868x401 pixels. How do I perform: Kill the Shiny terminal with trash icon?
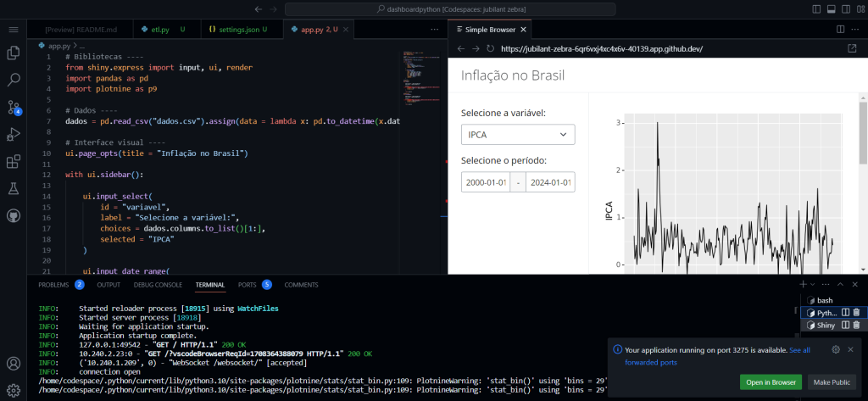point(856,325)
